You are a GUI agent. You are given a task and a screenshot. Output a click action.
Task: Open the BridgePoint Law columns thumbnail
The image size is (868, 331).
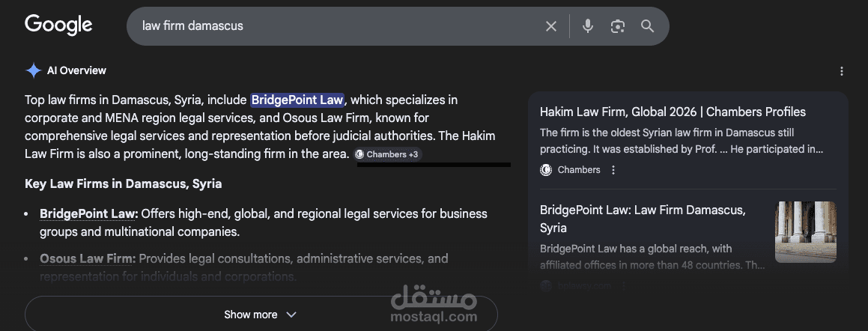pyautogui.click(x=805, y=232)
